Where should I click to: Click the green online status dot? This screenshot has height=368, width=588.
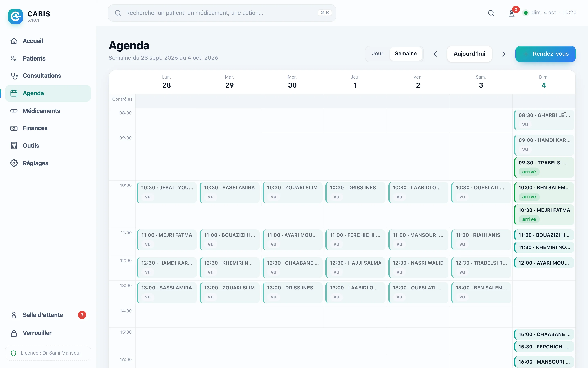[526, 13]
